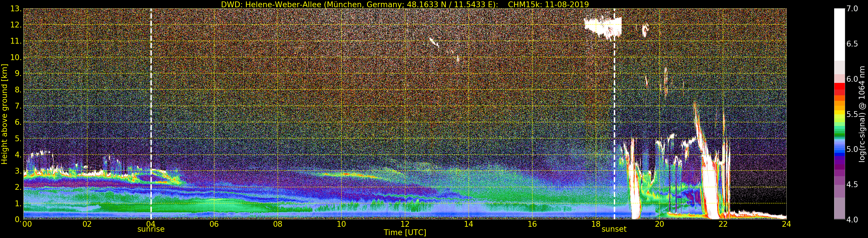This screenshot has width=868, height=238.
Task: Click the '6.' tick on the height axis
Action: (18, 122)
